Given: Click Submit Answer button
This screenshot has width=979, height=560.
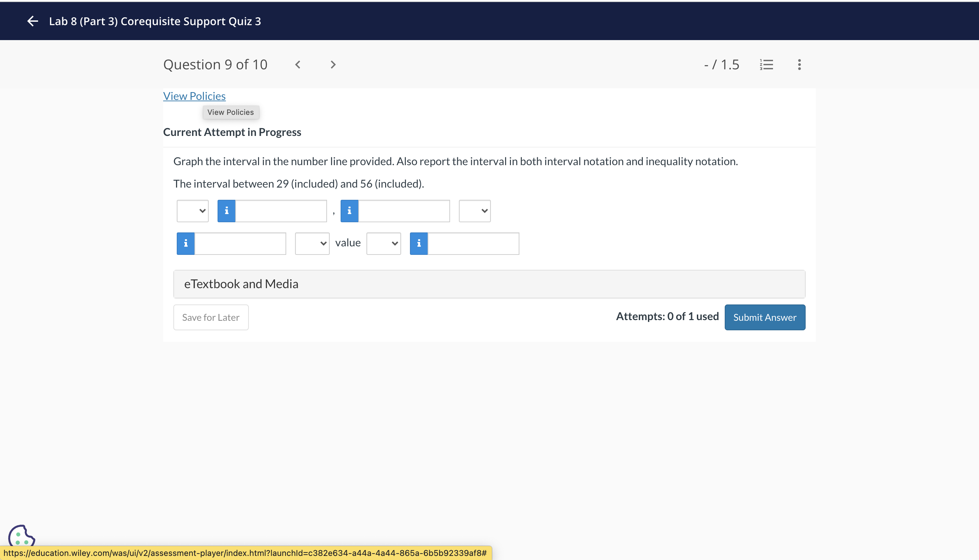Looking at the screenshot, I should click(765, 317).
